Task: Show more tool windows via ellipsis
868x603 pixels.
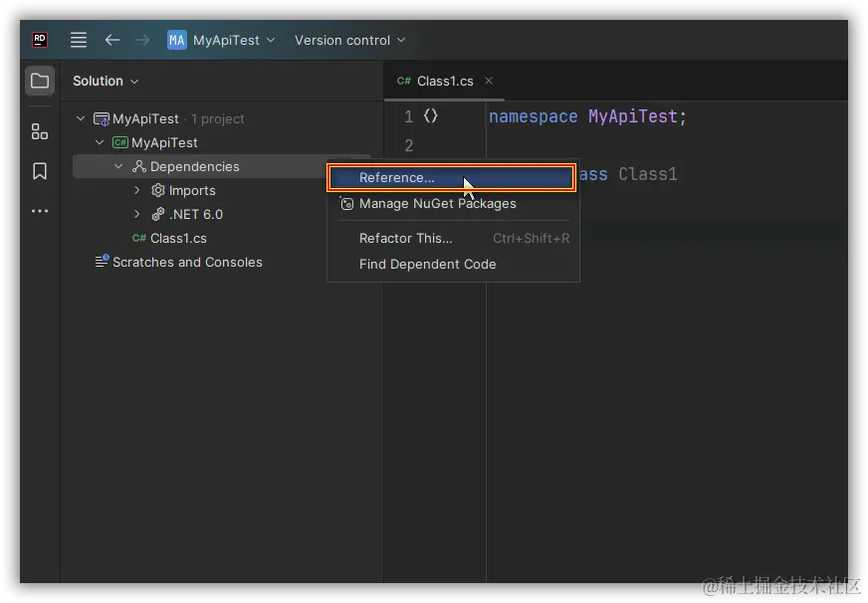Action: click(40, 211)
